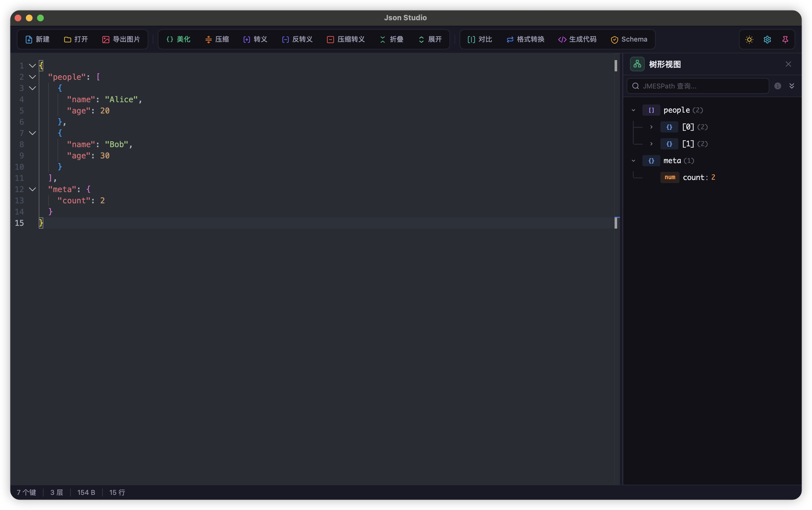Click the 美化 (beautify) JSON tool
The height and width of the screenshot is (510, 812).
click(x=178, y=39)
